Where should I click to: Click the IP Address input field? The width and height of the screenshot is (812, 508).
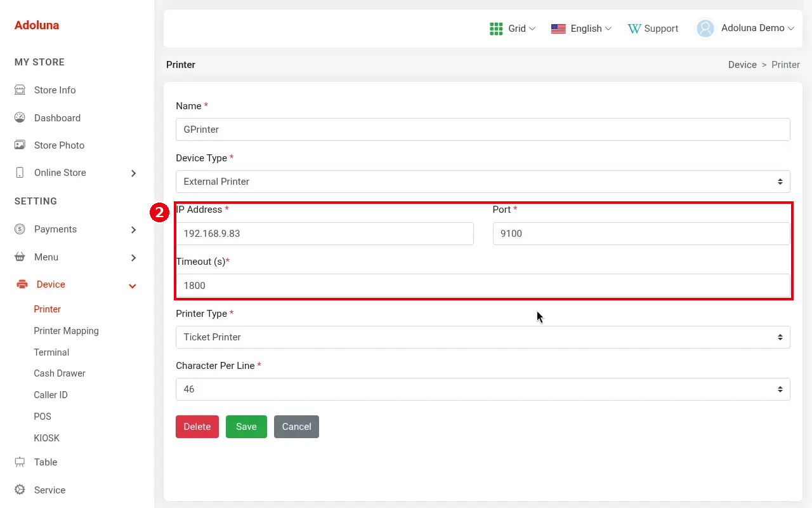(x=325, y=234)
